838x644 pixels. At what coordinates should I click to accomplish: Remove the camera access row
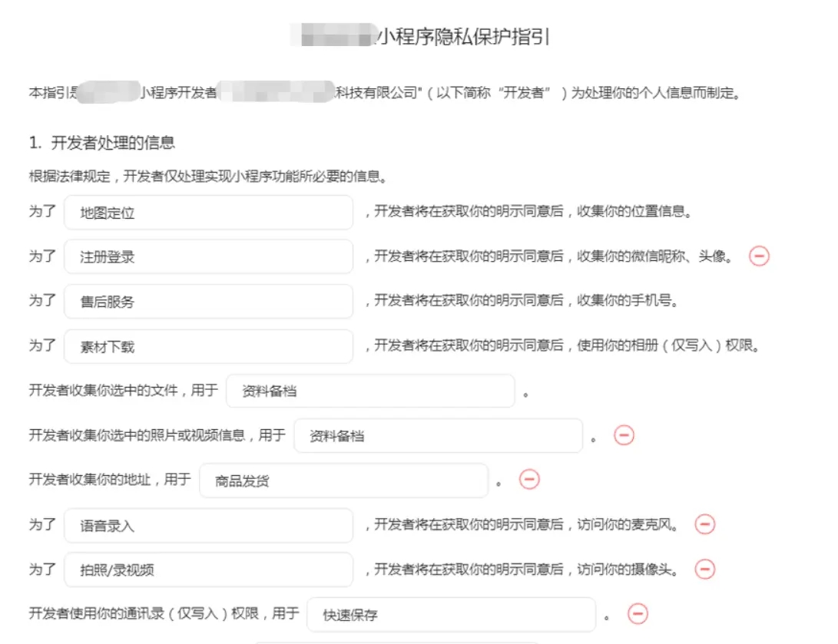tap(704, 569)
